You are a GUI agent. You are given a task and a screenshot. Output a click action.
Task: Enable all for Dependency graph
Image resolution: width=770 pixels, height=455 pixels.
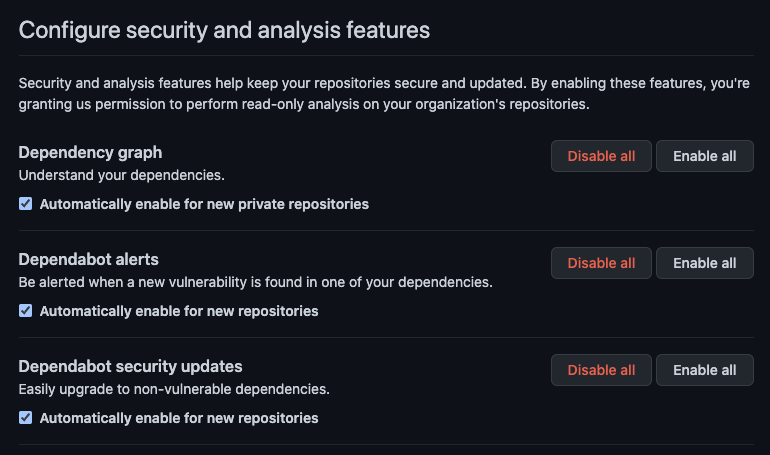point(705,156)
